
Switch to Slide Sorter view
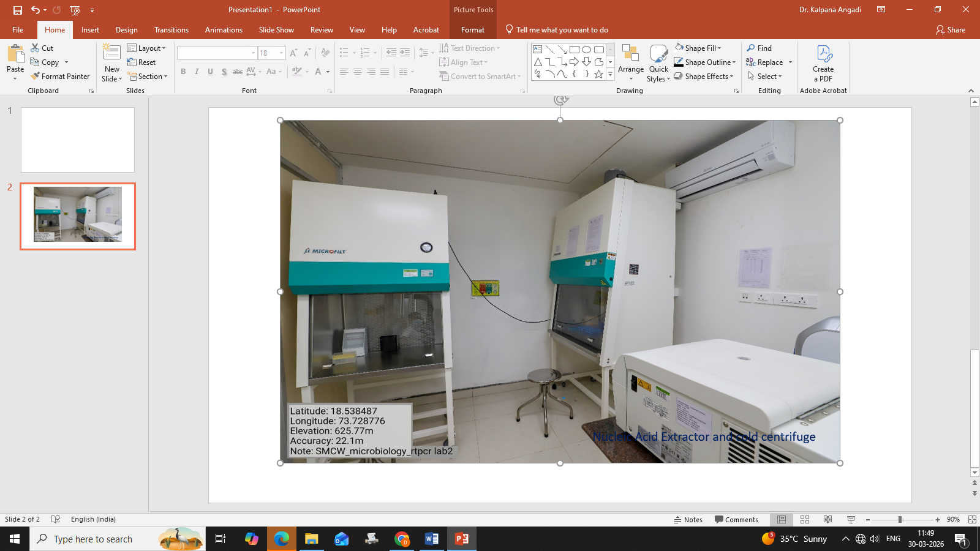(x=805, y=520)
